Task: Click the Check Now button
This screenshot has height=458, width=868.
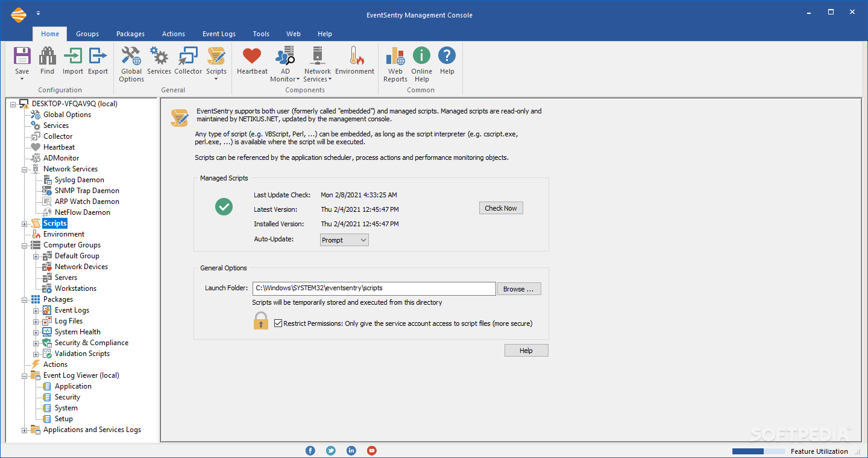Action: point(501,208)
